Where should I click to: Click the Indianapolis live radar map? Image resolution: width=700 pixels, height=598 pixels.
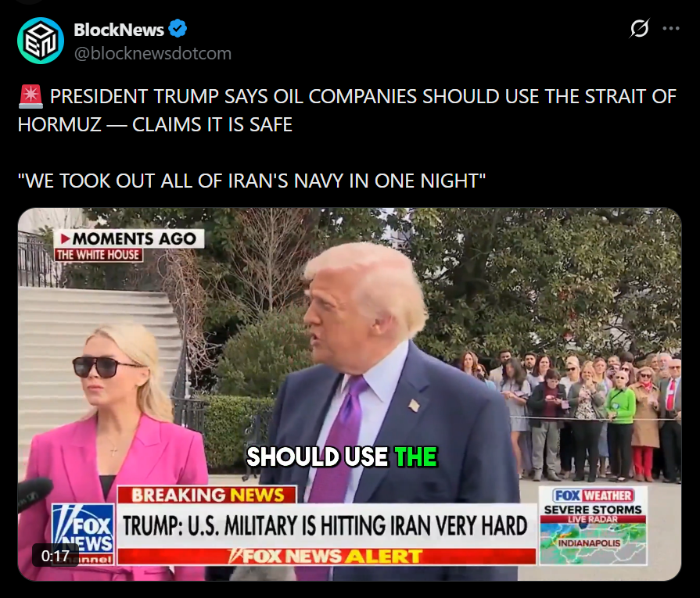[593, 542]
